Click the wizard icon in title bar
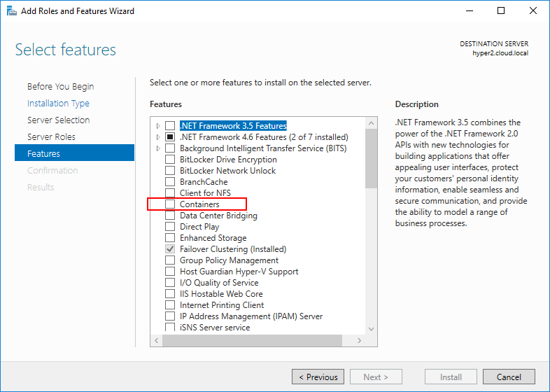Image resolution: width=550 pixels, height=392 pixels. 12,11
